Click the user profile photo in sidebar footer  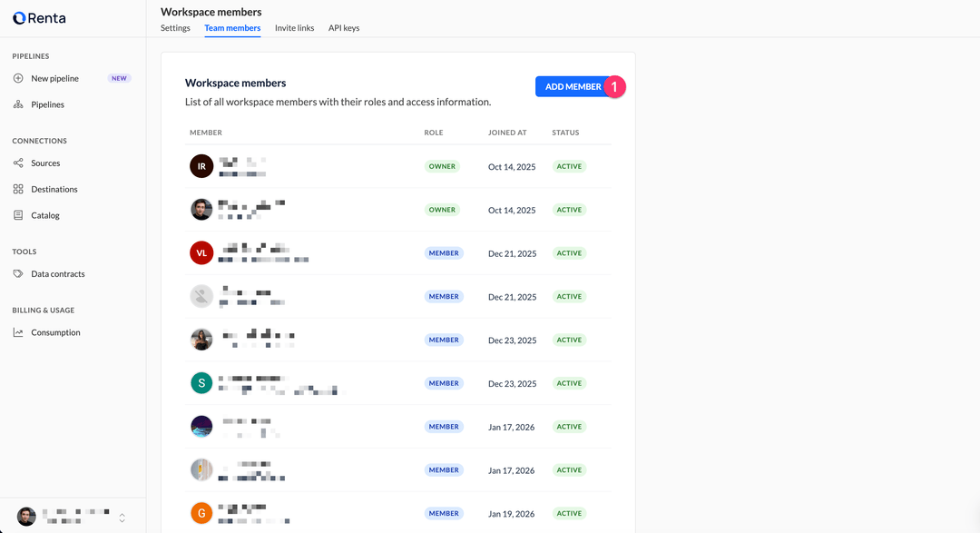[26, 517]
